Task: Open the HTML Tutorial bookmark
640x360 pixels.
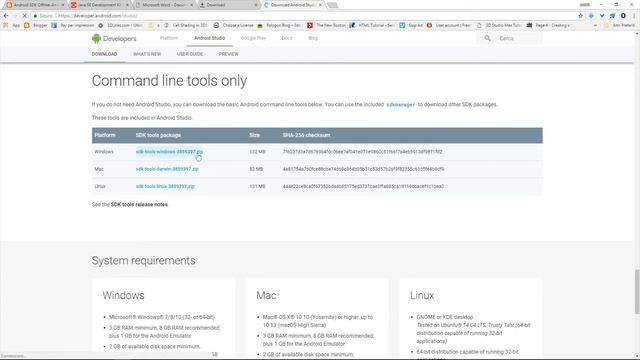Action: [x=372, y=25]
